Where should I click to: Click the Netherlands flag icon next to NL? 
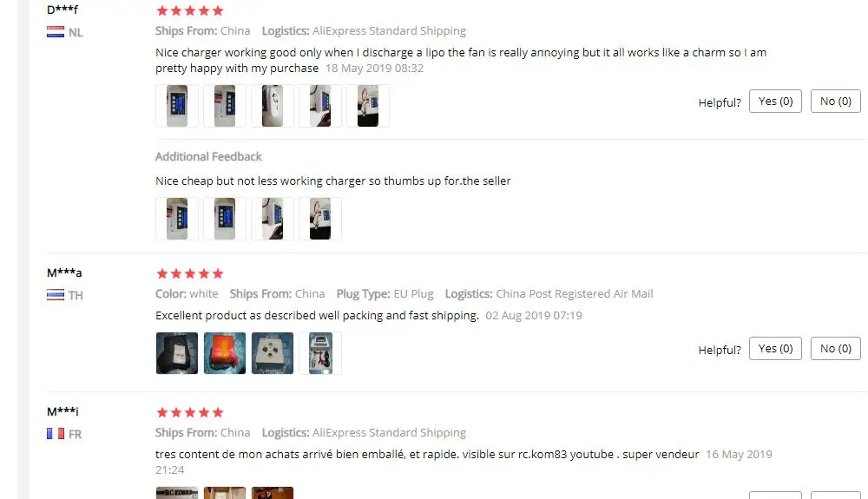(x=56, y=32)
